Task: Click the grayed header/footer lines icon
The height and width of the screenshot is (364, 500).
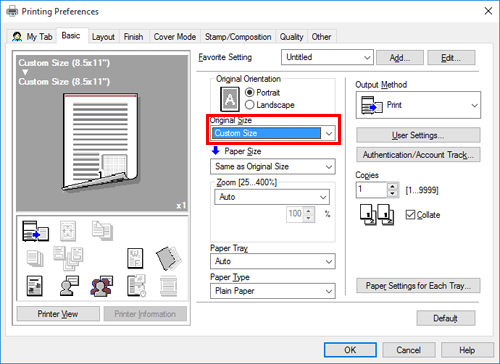Action: [x=169, y=286]
